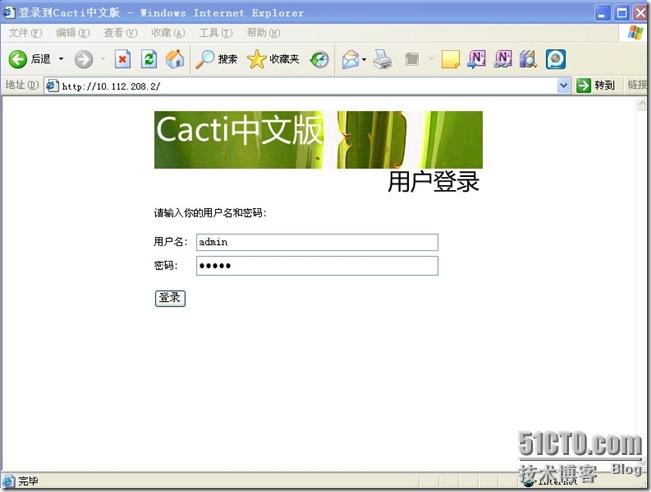Image resolution: width=651 pixels, height=492 pixels.
Task: Open the Favorites (收藏) menu
Action: [x=168, y=33]
